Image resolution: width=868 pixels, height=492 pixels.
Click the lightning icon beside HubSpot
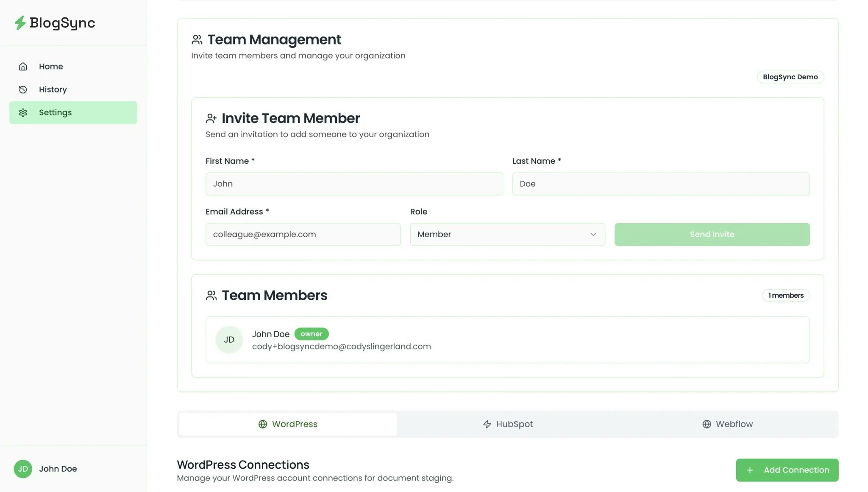486,424
